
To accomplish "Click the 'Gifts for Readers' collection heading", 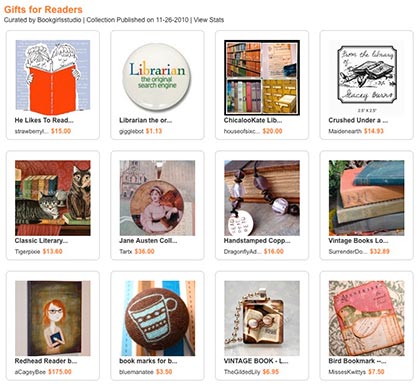I will [x=43, y=9].
